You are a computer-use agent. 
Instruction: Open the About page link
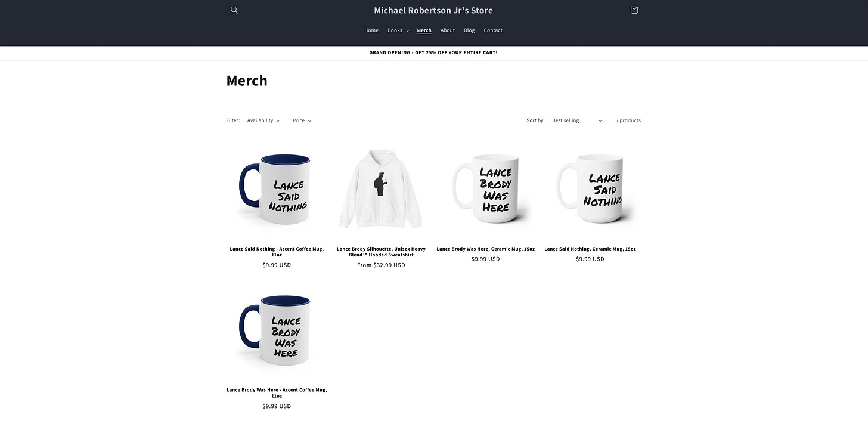448,30
